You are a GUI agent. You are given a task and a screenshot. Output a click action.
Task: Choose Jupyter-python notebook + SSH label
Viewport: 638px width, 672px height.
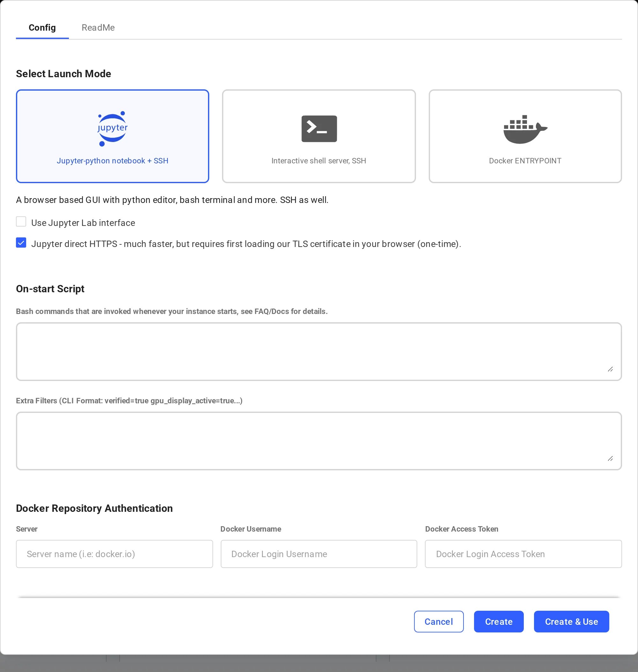coord(113,161)
